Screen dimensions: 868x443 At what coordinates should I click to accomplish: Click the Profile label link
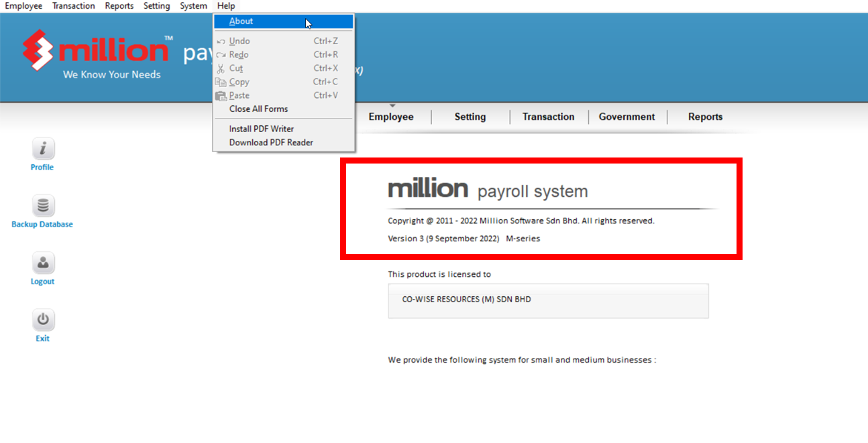tap(42, 168)
